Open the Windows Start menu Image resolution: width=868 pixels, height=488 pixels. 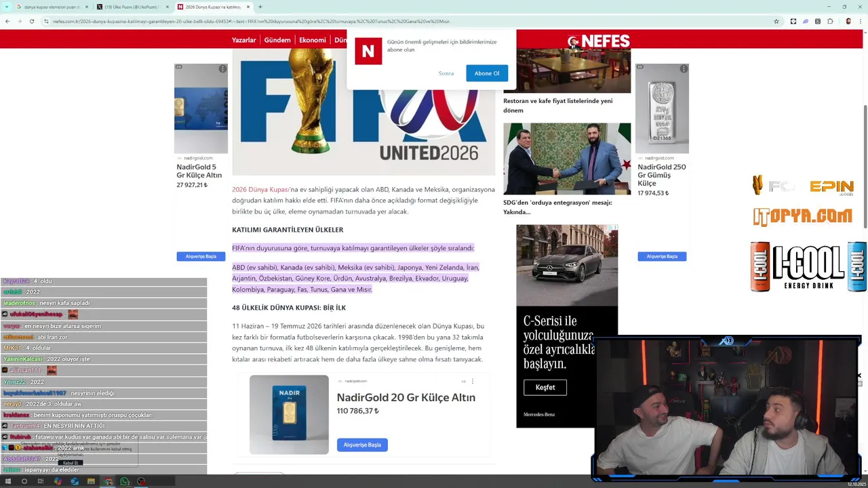(7, 481)
